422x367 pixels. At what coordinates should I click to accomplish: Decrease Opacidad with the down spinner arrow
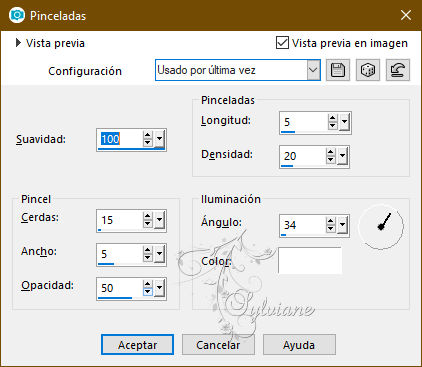tap(148, 292)
